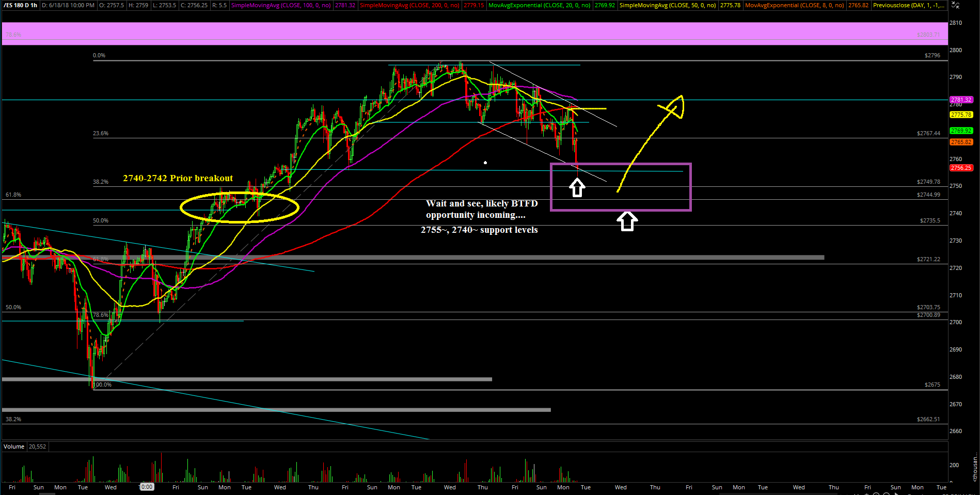This screenshot has width=980, height=495.
Task: Click the $2749.78 Fibonacci level label
Action: tap(928, 182)
